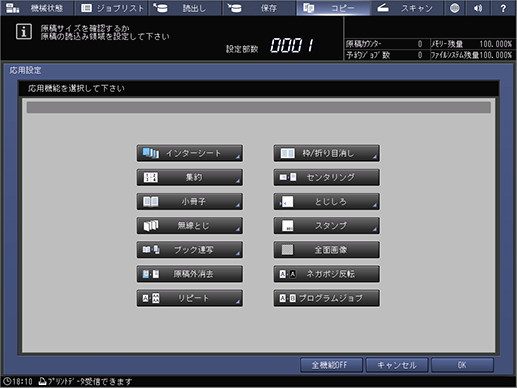Image resolution: width=517 pixels, height=388 pixels.
Task: Toggle the 原稿外消去 function
Action: point(190,274)
